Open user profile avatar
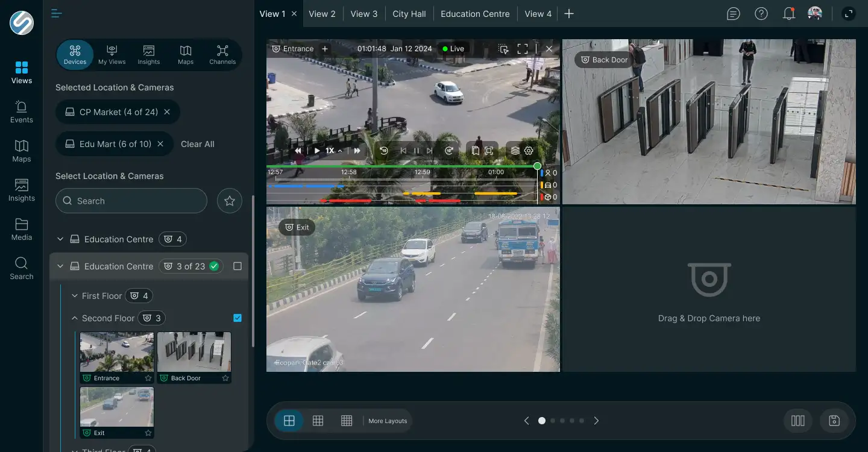Image resolution: width=868 pixels, height=452 pixels. (x=815, y=13)
